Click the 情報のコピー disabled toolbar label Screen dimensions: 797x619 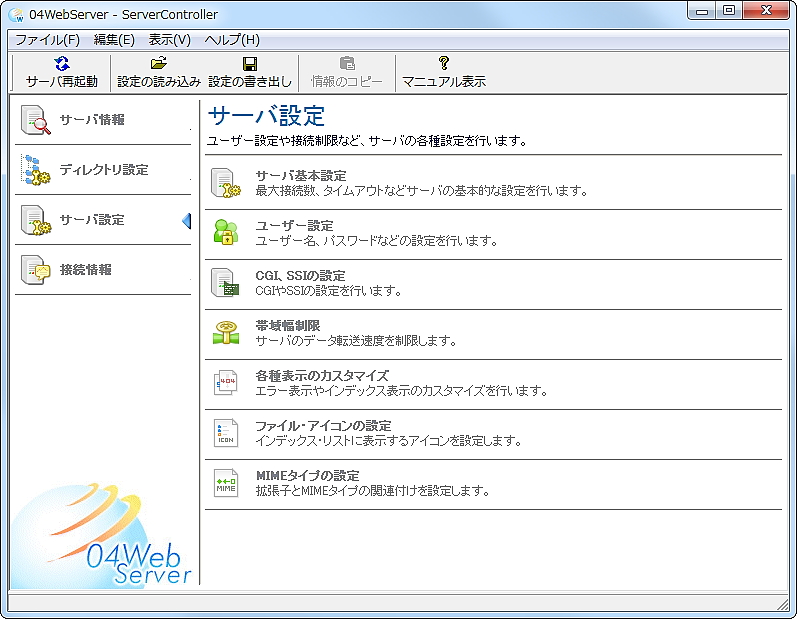[x=347, y=82]
